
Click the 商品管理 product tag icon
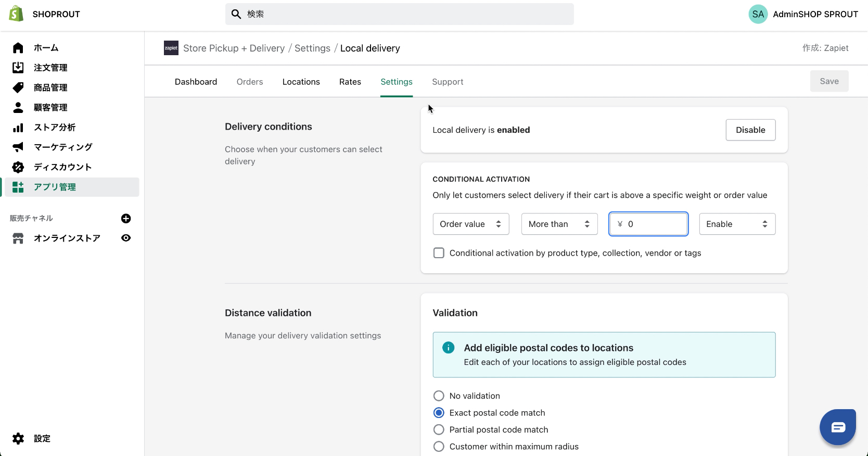click(18, 87)
